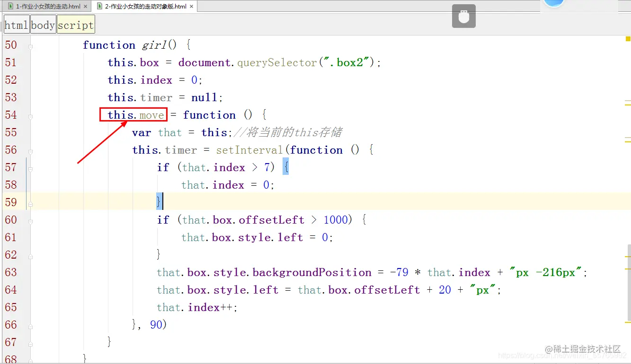This screenshot has height=364, width=631.
Task: Collapse the if block at line 57
Action: [x=30, y=169]
